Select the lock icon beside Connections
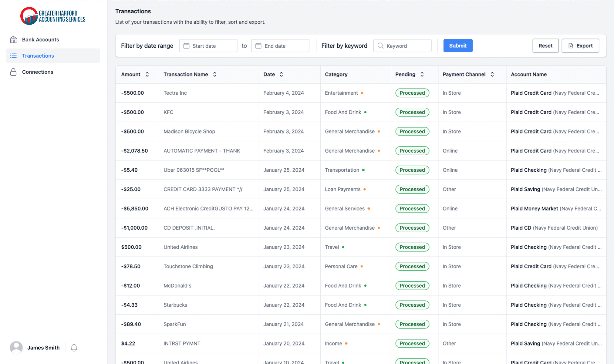 13,72
